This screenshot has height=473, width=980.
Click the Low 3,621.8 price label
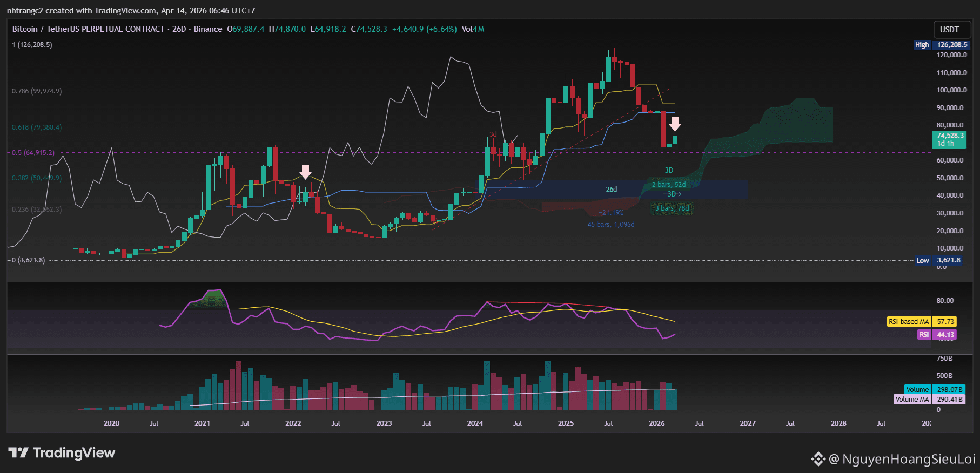pos(939,260)
